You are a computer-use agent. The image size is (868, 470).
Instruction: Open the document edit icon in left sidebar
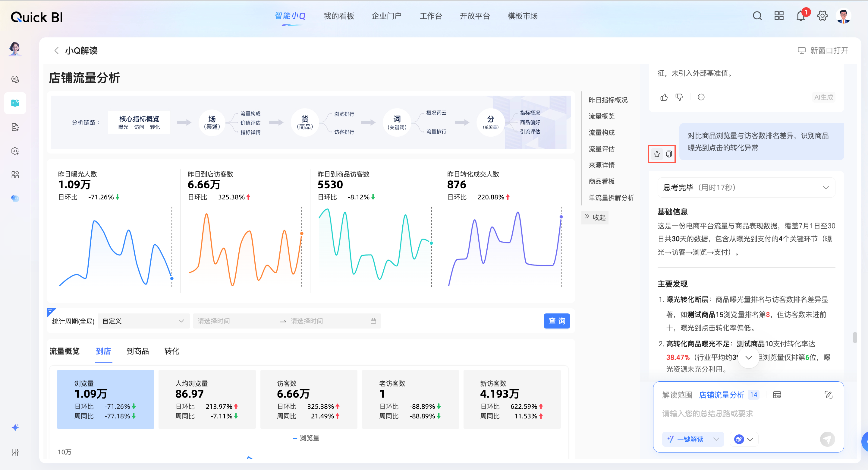pyautogui.click(x=15, y=127)
